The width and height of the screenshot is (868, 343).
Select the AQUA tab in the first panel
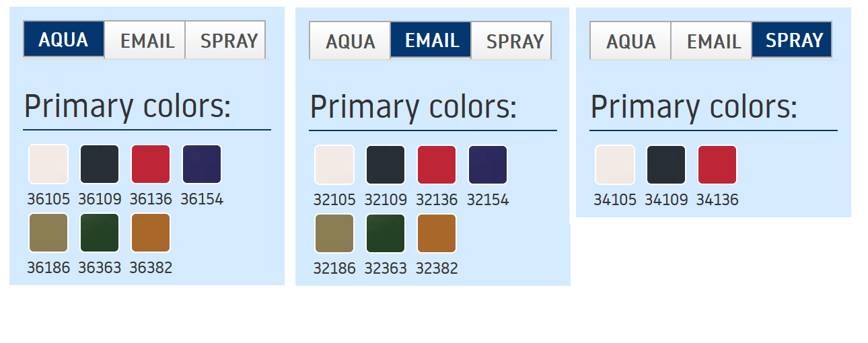(64, 40)
